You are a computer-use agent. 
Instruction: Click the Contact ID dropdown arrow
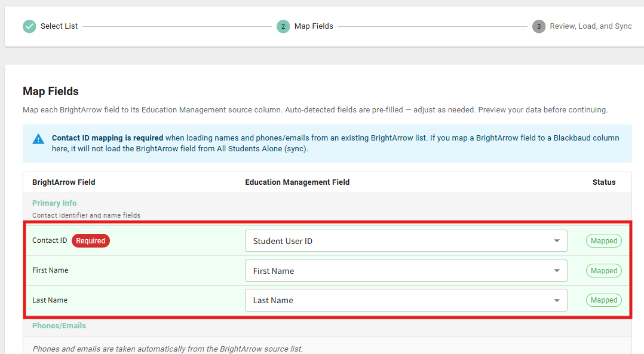(557, 241)
